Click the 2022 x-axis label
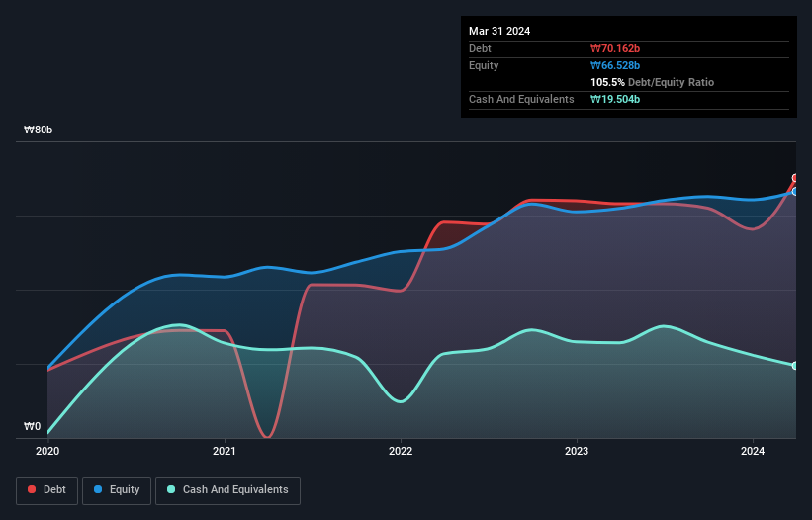Screen dimensions: 812x520 click(x=401, y=451)
